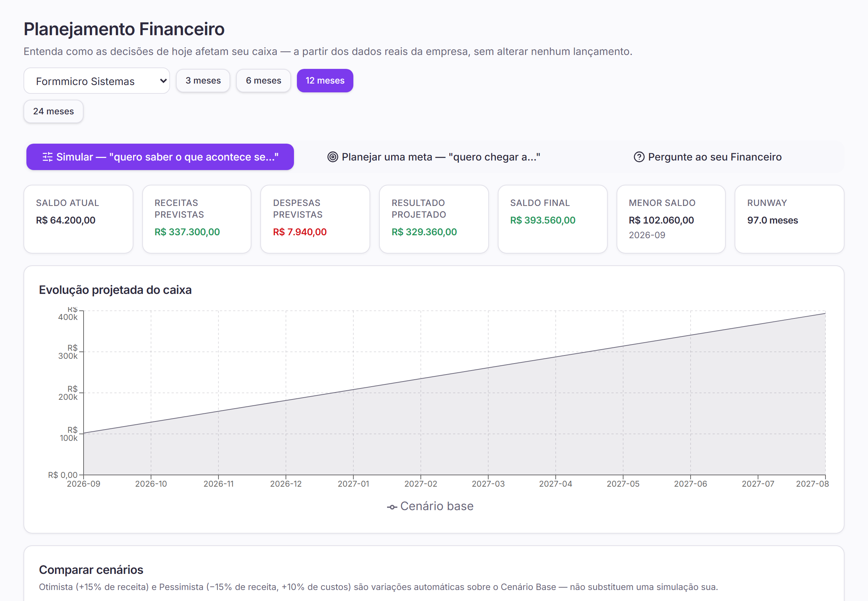The height and width of the screenshot is (601, 868).
Task: Click the target icon beside Planejar uma meta
Action: pos(332,156)
